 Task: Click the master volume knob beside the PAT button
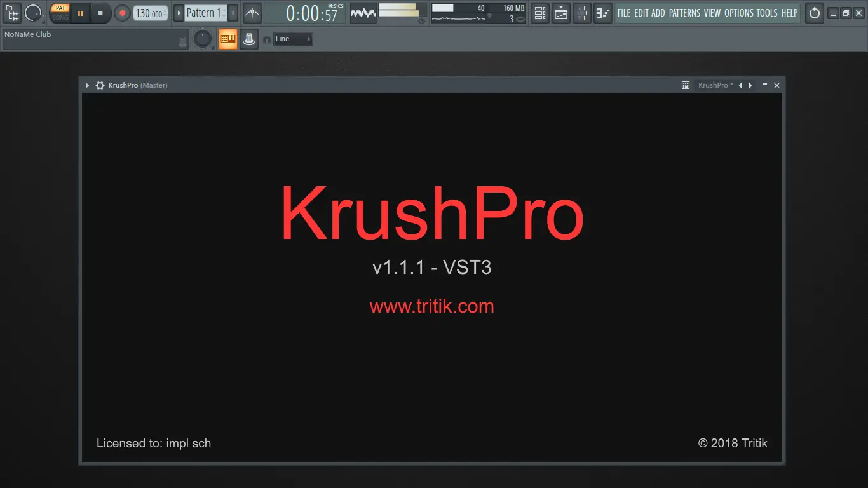tap(33, 13)
